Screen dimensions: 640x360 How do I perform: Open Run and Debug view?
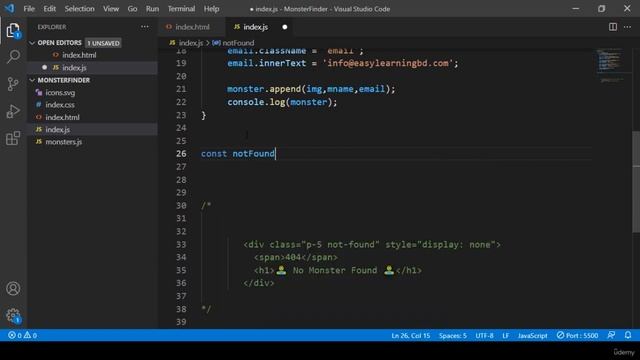[x=13, y=111]
